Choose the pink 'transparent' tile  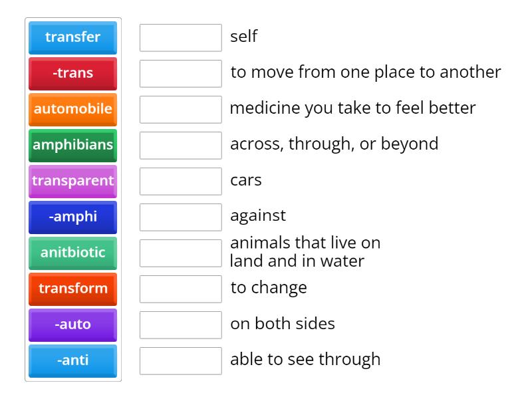click(72, 182)
